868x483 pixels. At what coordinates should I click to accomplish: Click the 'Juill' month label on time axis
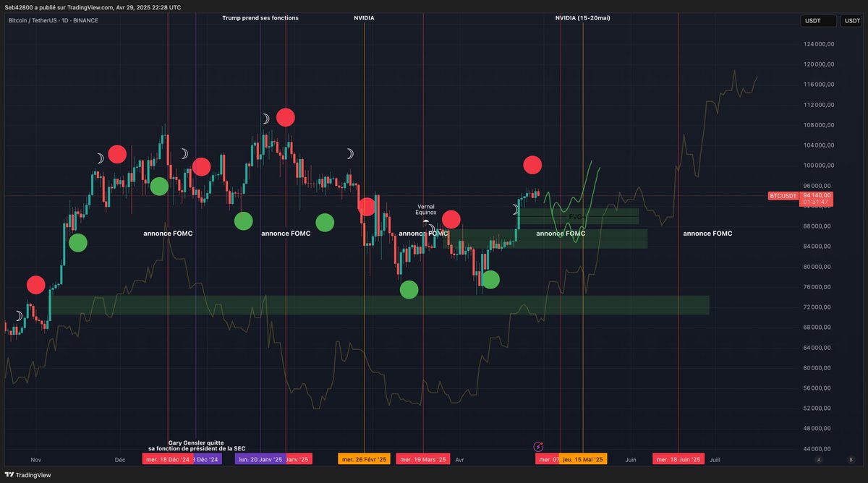click(715, 459)
